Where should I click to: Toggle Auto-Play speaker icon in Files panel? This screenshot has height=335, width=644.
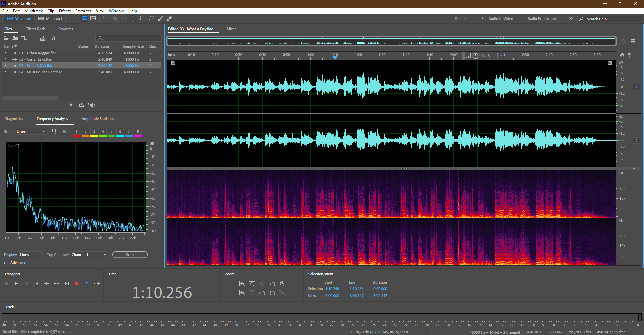click(92, 105)
